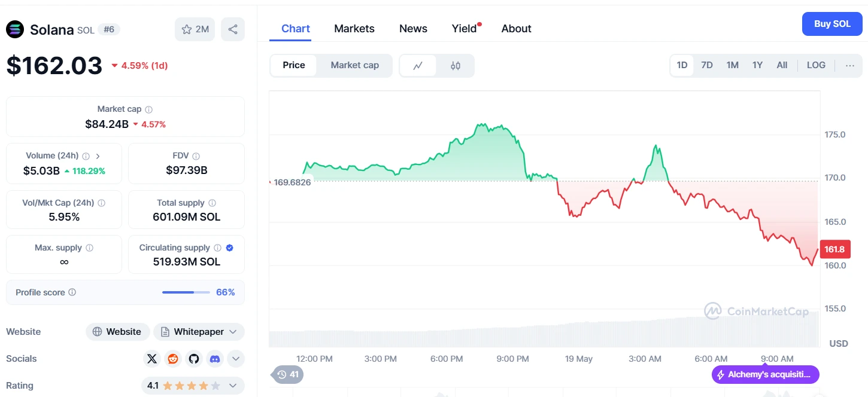Click the Solana logo icon
The height and width of the screenshot is (397, 868).
(15, 29)
